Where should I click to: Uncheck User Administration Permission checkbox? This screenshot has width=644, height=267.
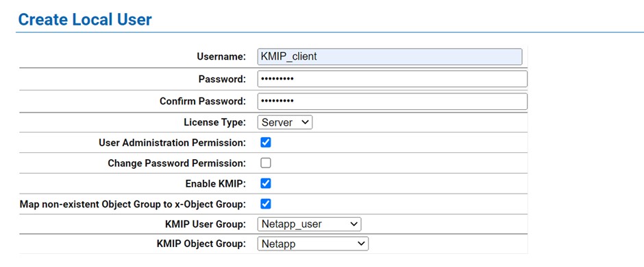(266, 143)
